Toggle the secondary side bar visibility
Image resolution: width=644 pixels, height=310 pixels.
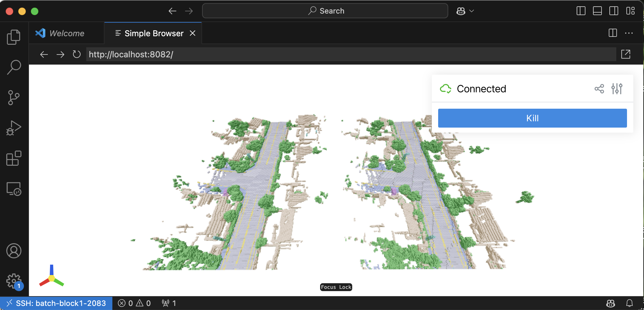coord(613,11)
